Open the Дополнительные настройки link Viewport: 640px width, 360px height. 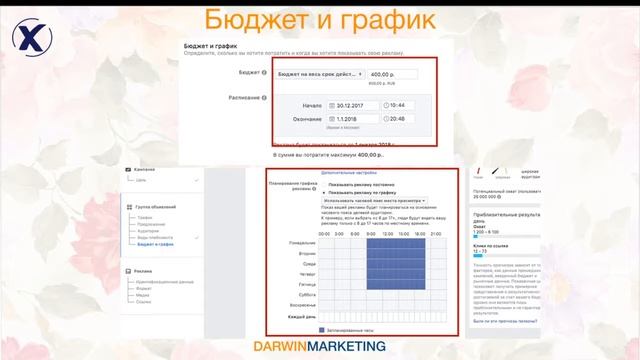point(349,173)
